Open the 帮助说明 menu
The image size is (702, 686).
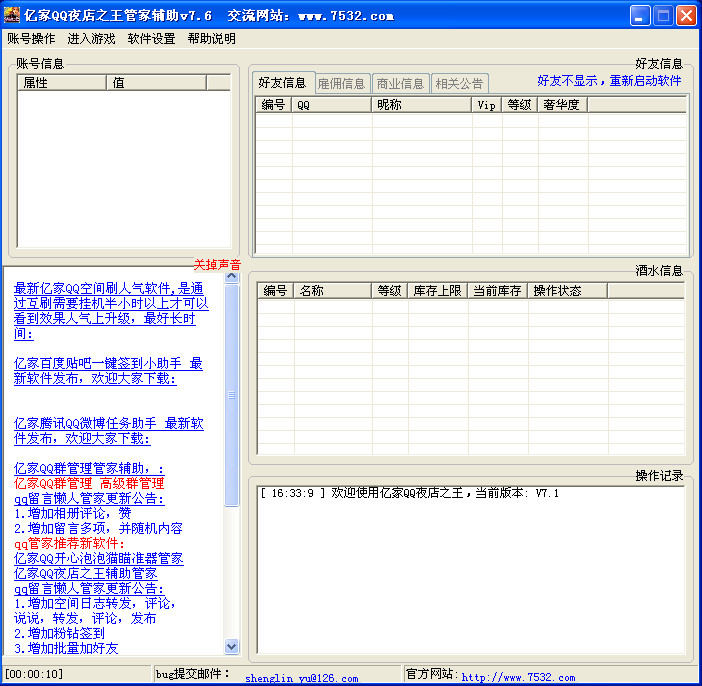pyautogui.click(x=212, y=39)
